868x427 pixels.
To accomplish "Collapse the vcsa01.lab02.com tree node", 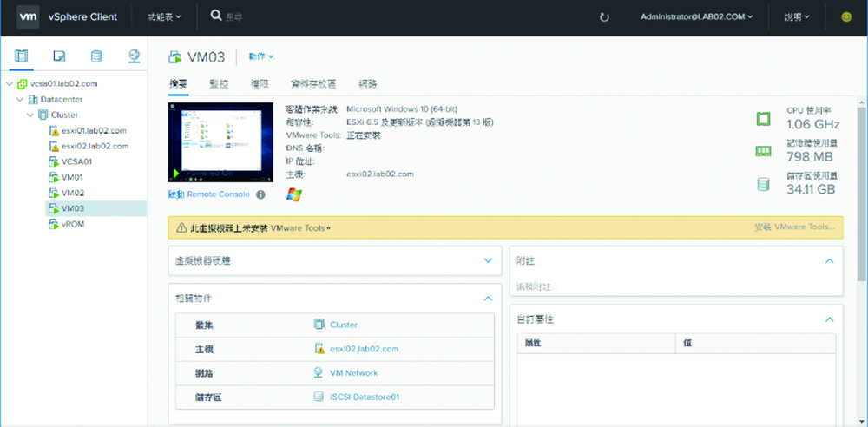I will pyautogui.click(x=9, y=83).
